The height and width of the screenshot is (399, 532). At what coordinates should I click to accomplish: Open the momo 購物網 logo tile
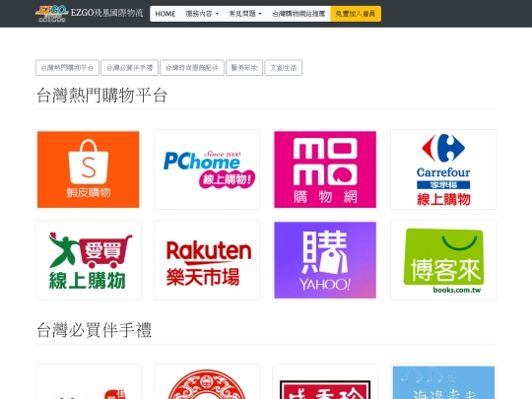point(325,169)
